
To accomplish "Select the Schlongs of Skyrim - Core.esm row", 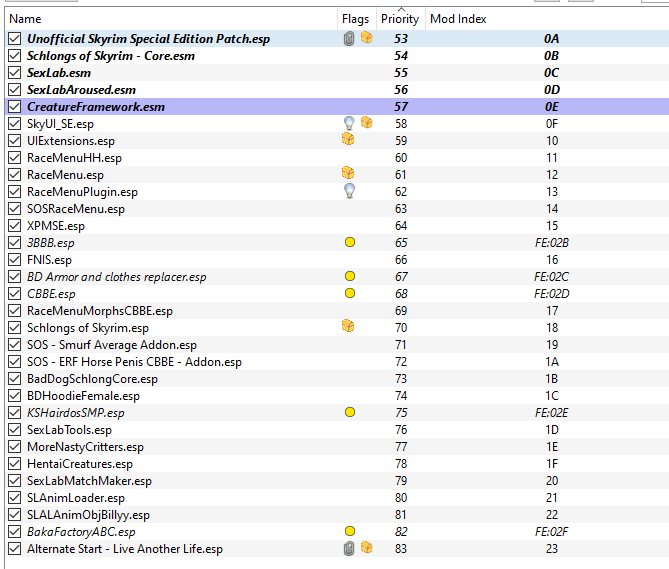I will coord(337,56).
